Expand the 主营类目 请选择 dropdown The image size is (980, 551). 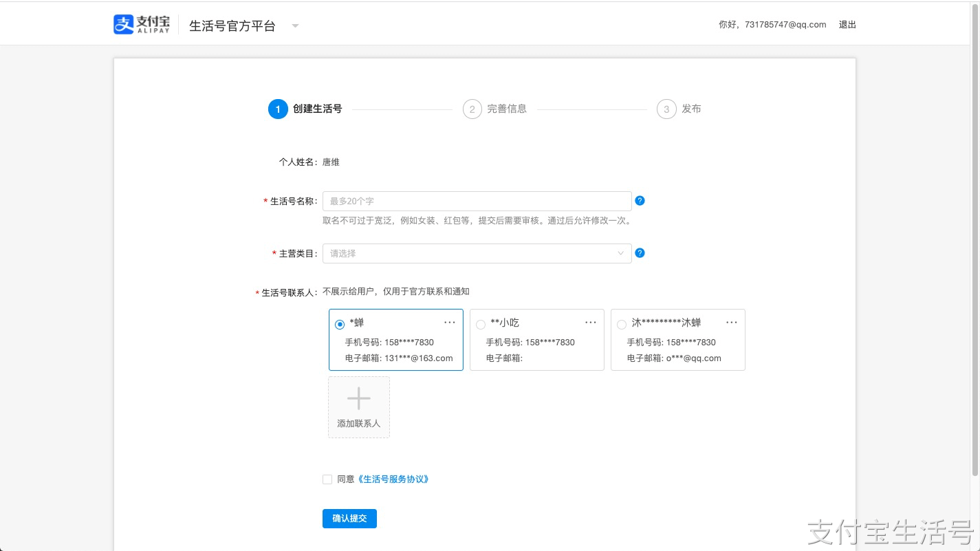tap(477, 253)
